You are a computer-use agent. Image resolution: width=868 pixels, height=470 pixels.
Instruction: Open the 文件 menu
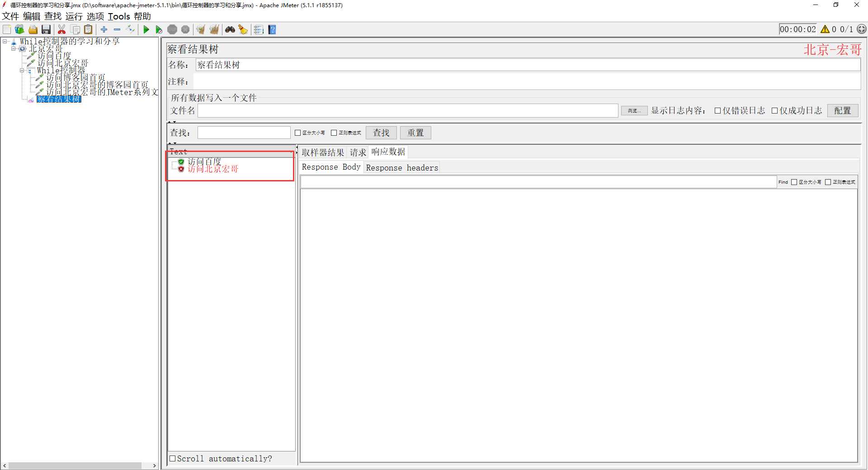10,16
